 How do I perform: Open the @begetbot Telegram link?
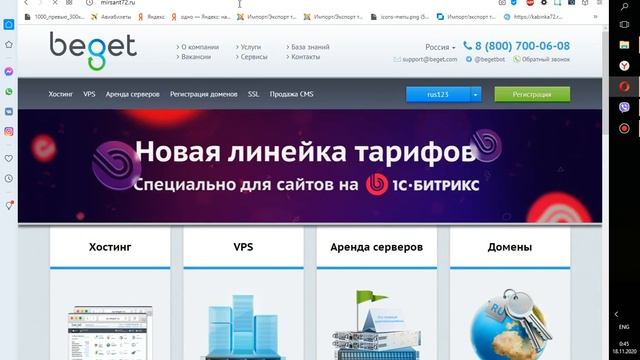489,59
